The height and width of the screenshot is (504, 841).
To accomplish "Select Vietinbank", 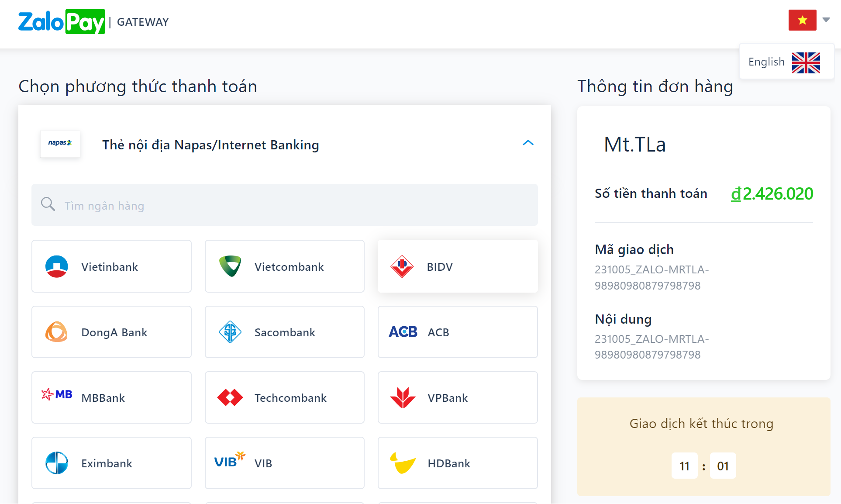I will pyautogui.click(x=111, y=266).
